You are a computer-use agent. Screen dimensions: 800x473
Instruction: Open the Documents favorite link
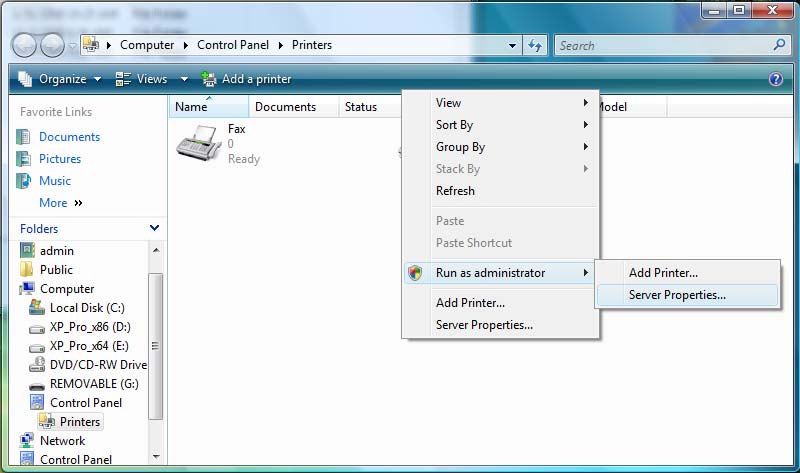[69, 137]
